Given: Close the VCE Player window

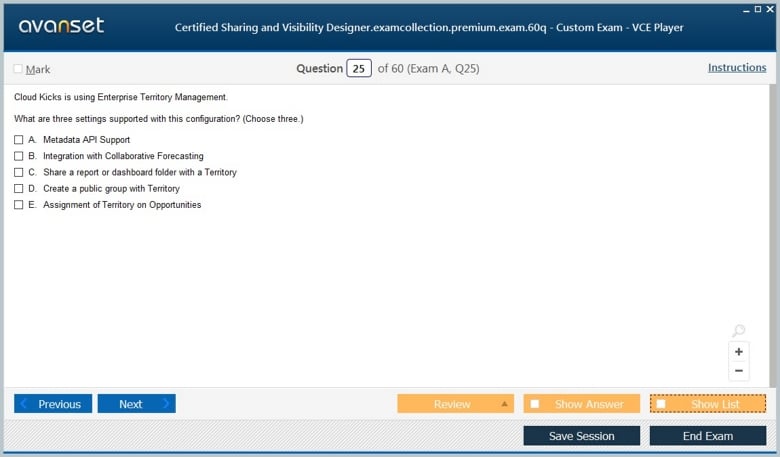Looking at the screenshot, I should tap(770, 8).
